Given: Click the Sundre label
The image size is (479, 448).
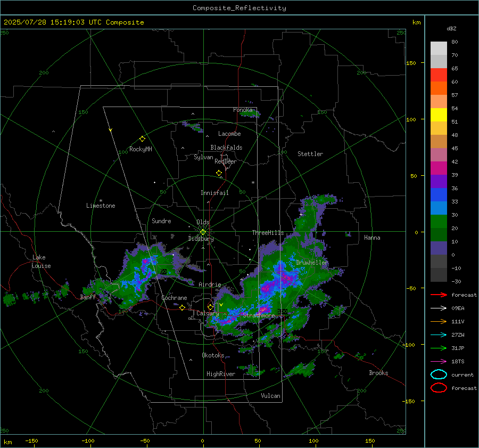Looking at the screenshot, I should pyautogui.click(x=161, y=221).
